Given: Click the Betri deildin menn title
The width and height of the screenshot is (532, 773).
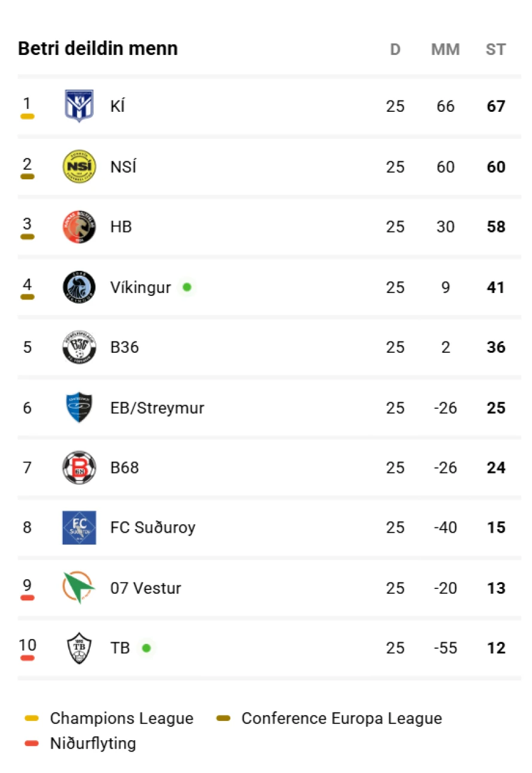Looking at the screenshot, I should tap(98, 48).
